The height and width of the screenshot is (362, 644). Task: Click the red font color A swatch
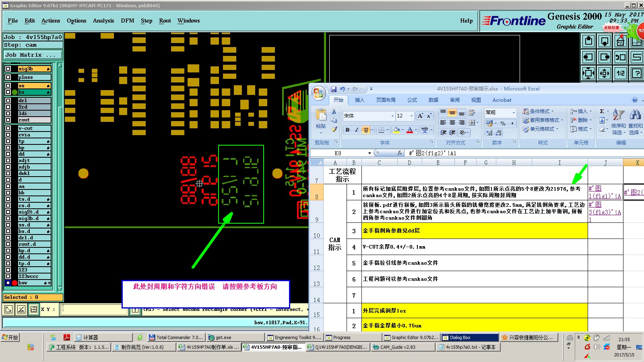click(x=410, y=130)
